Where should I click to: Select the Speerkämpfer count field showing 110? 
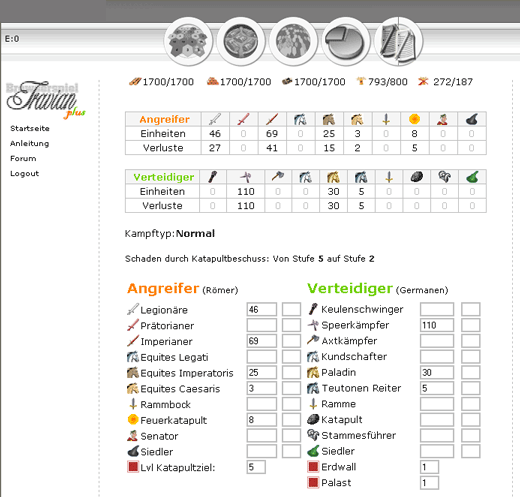(x=437, y=325)
